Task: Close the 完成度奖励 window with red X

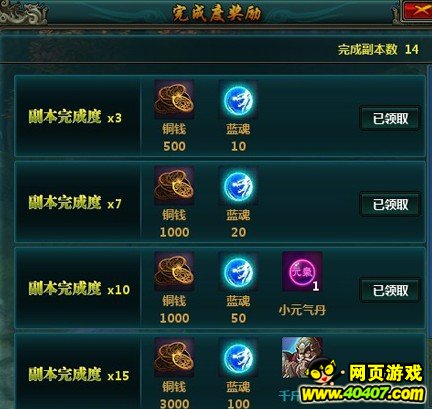Action: click(418, 10)
